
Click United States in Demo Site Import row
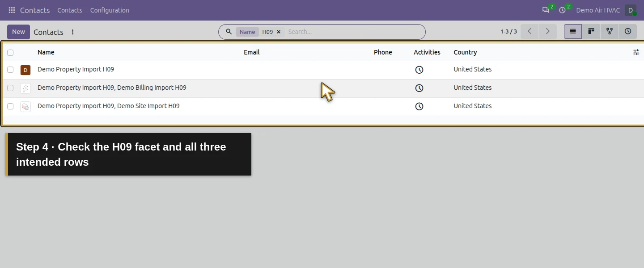pos(473,106)
